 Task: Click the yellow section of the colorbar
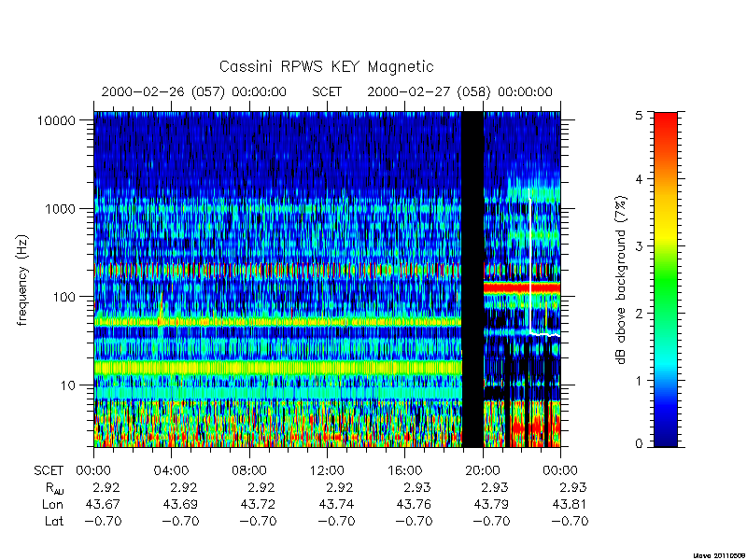[x=666, y=231]
